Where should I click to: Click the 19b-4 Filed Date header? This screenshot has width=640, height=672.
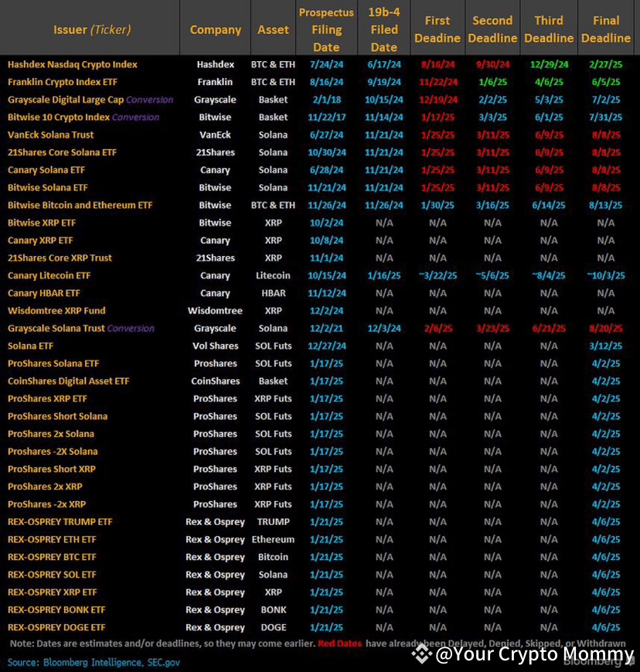[384, 29]
